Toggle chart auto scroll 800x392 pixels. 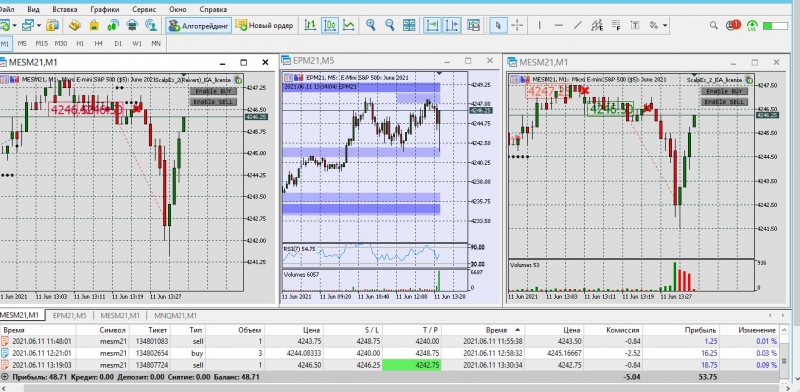coord(433,25)
